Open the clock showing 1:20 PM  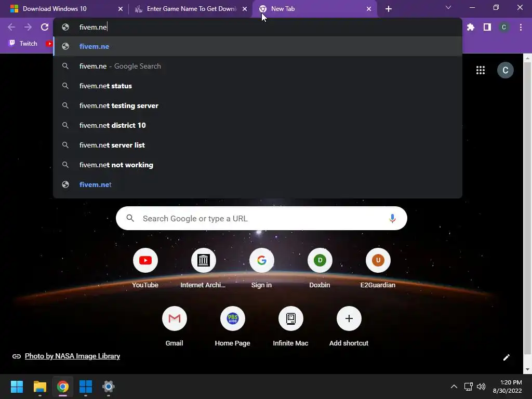(508, 387)
